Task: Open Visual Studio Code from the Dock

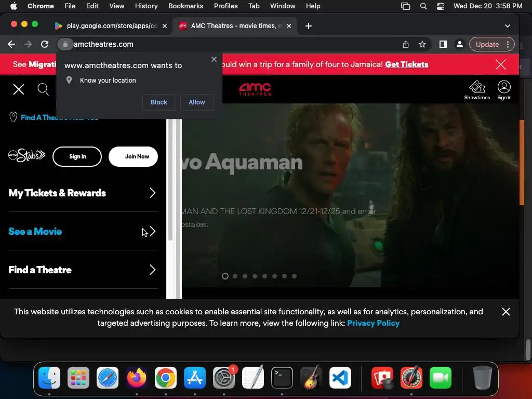Action: pos(340,378)
